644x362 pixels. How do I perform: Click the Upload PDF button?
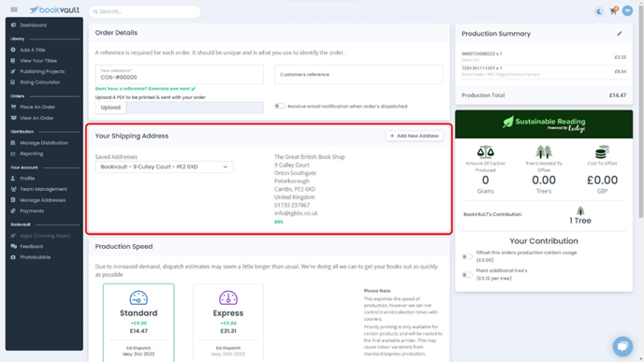coord(110,108)
